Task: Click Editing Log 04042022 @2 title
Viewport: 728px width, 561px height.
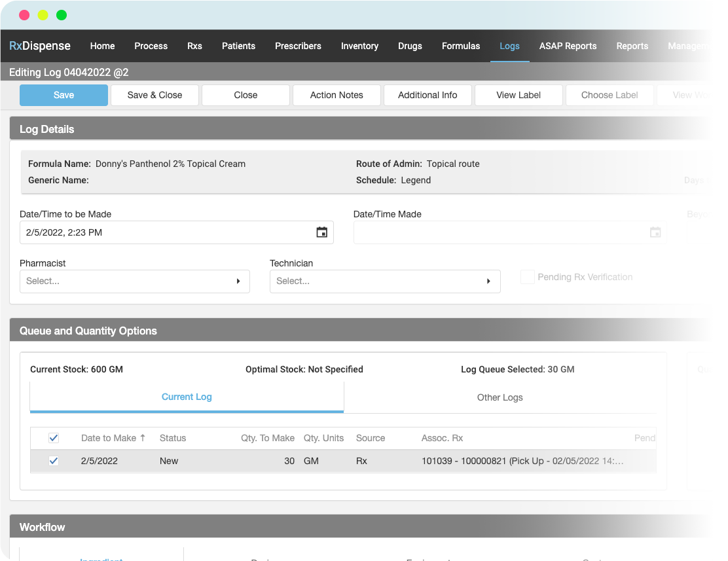Action: pyautogui.click(x=69, y=73)
